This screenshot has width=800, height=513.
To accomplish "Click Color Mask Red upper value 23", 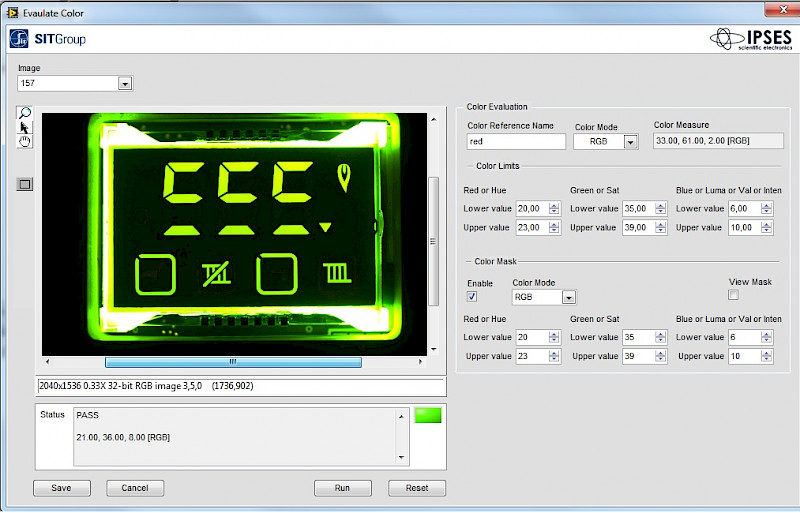I will pyautogui.click(x=532, y=356).
